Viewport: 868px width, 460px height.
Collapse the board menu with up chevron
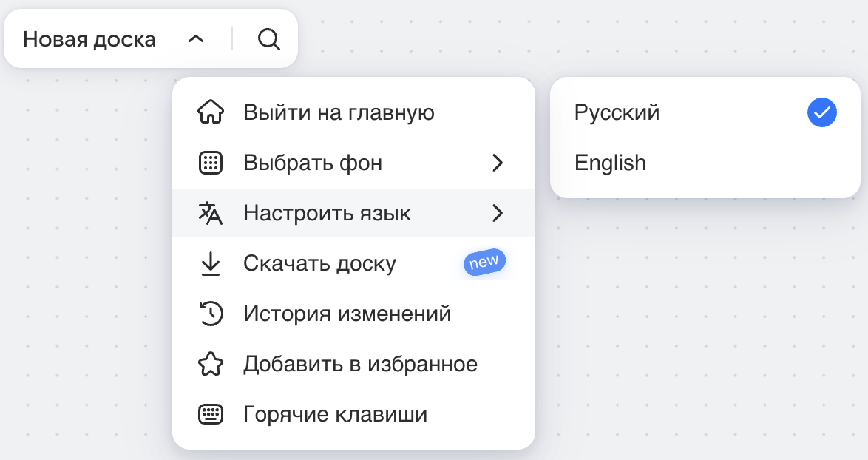point(196,39)
